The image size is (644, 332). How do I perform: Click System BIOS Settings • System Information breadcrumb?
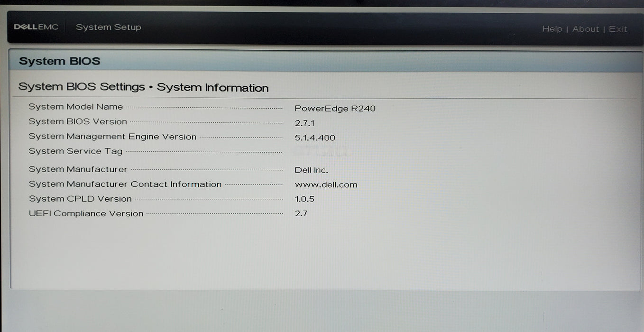[143, 87]
